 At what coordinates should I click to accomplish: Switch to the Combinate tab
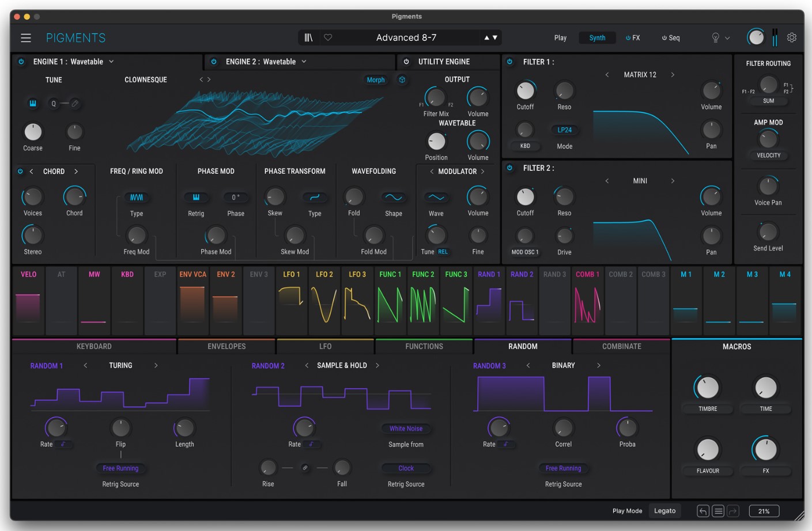tap(621, 346)
